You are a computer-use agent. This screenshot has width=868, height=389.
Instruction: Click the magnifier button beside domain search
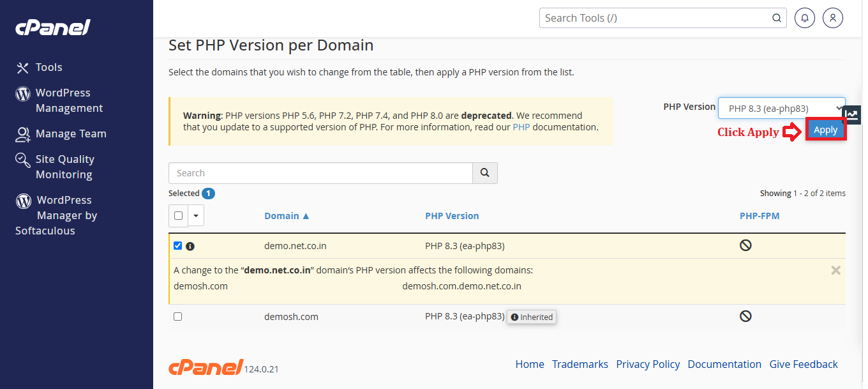click(x=485, y=173)
